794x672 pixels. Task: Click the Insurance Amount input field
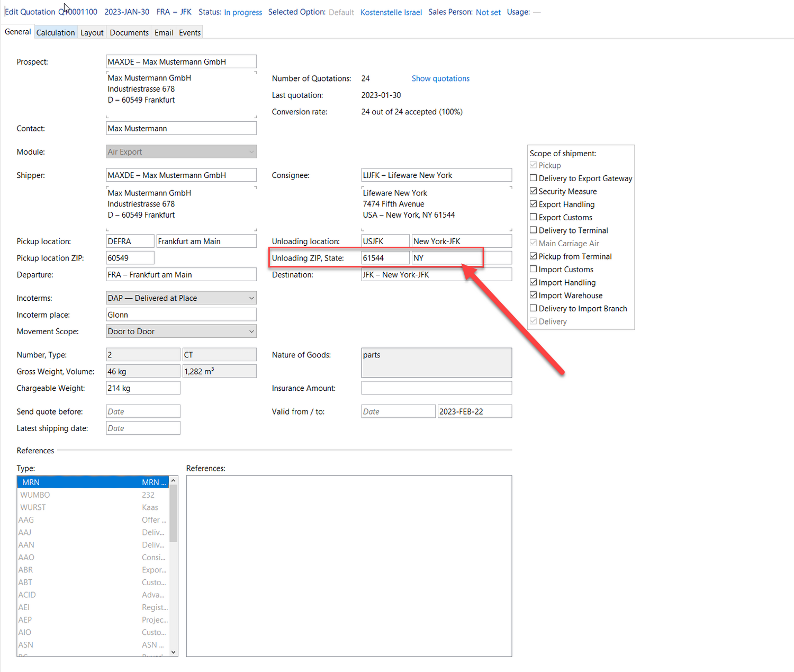(x=437, y=388)
